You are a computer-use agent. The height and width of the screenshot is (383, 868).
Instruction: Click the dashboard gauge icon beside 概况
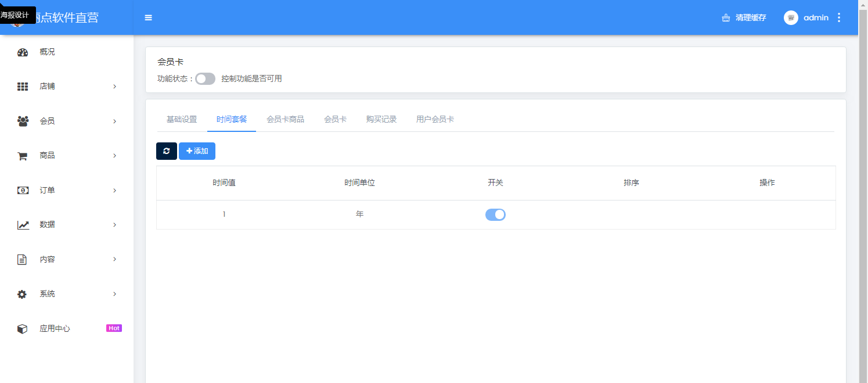23,52
